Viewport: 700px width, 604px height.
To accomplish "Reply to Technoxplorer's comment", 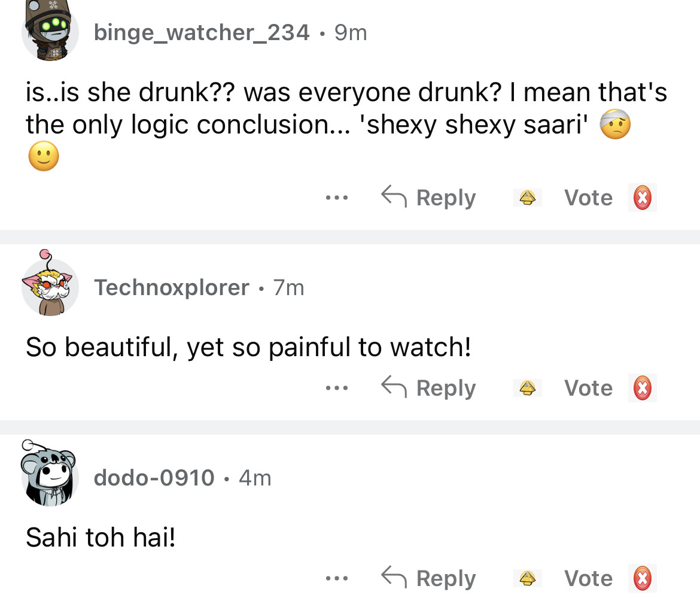I will [429, 388].
